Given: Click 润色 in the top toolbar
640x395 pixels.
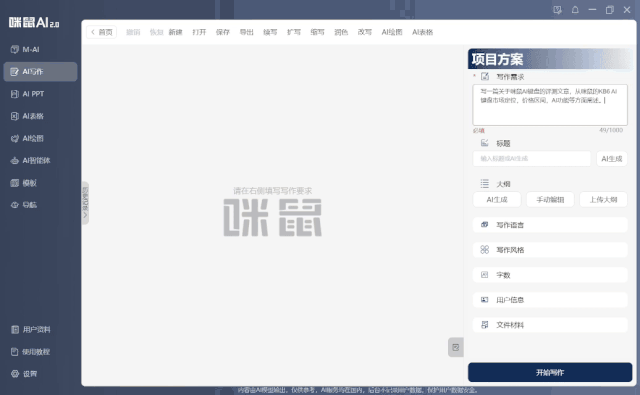Looking at the screenshot, I should point(341,32).
